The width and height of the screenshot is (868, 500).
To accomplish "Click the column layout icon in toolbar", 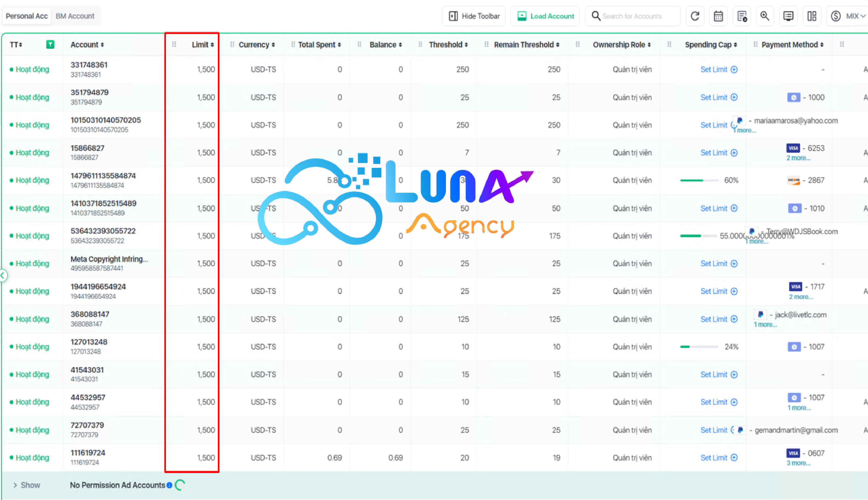I will click(x=812, y=16).
